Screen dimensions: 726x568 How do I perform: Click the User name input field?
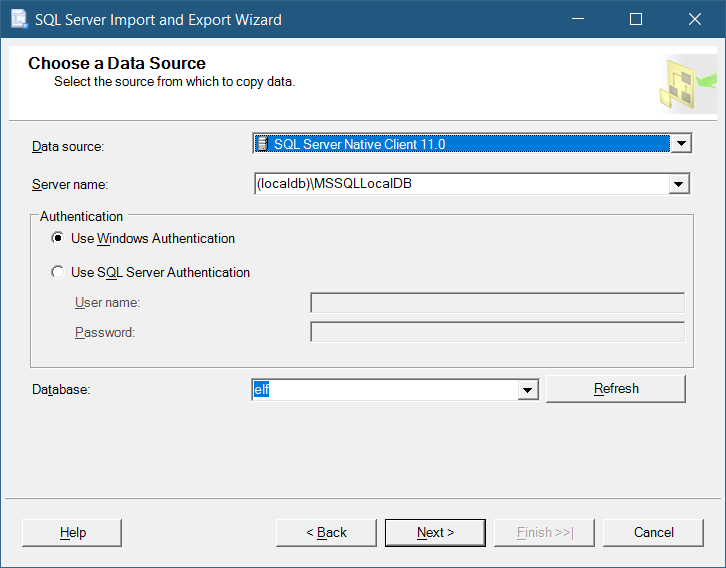click(497, 303)
